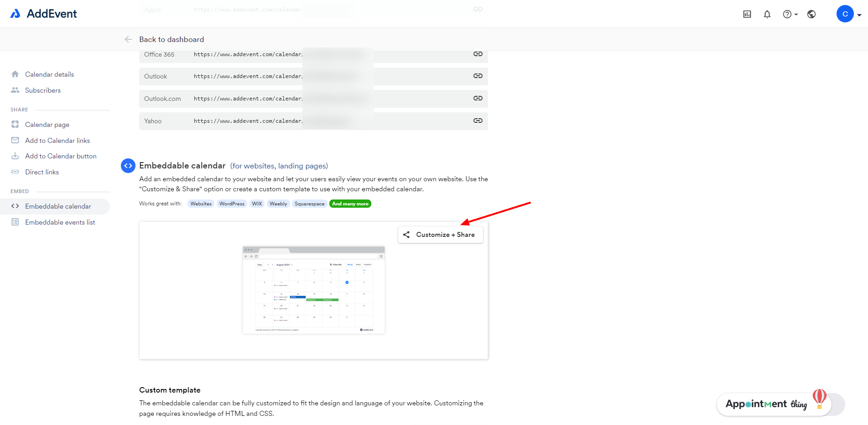
Task: Copy the Outlook.com link icon
Action: [x=478, y=98]
